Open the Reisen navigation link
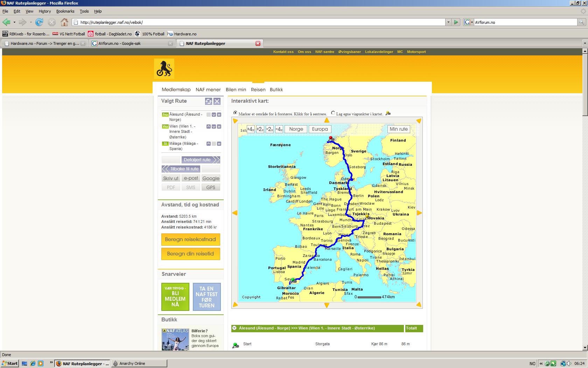The height and width of the screenshot is (368, 588). [258, 90]
